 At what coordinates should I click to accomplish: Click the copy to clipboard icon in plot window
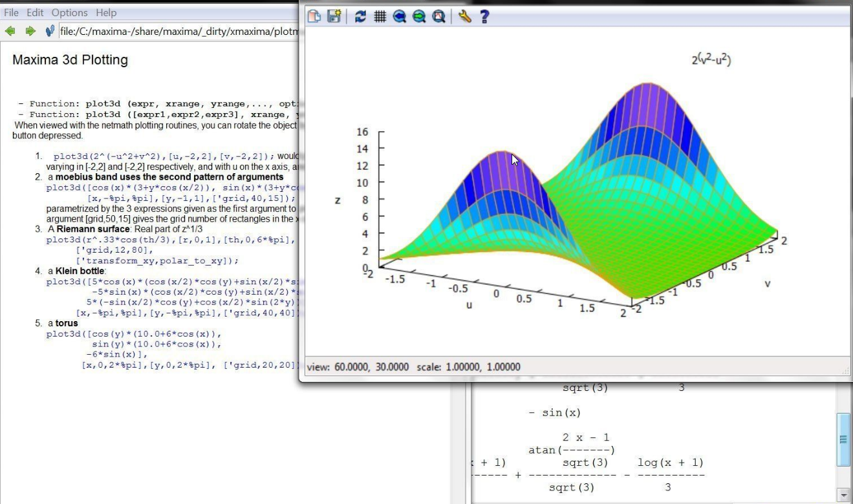click(314, 17)
